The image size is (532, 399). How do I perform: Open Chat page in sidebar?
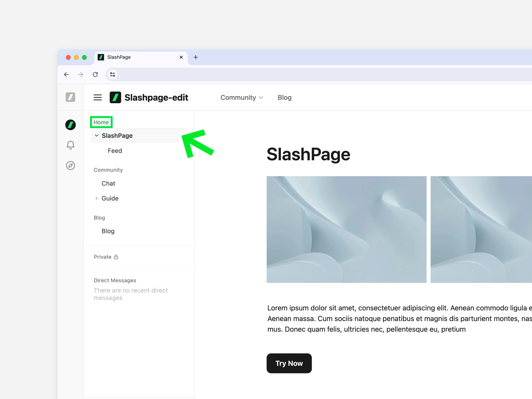pyautogui.click(x=109, y=183)
